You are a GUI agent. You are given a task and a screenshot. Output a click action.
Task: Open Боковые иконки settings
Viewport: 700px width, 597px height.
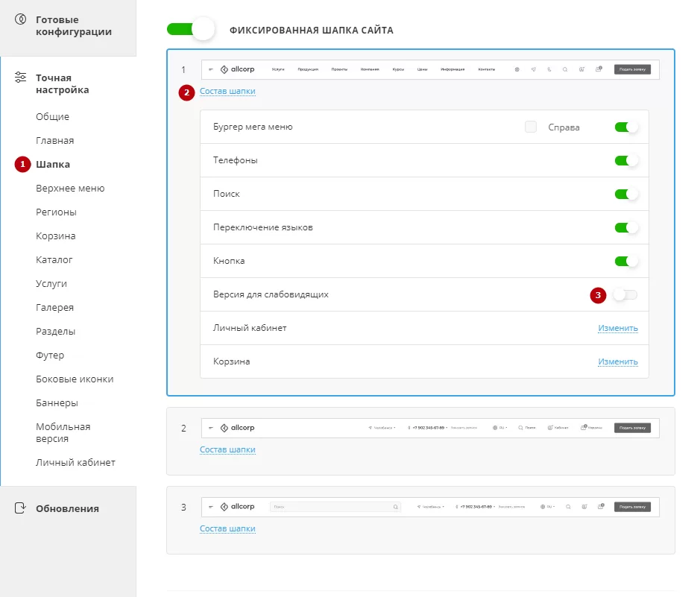pos(75,379)
